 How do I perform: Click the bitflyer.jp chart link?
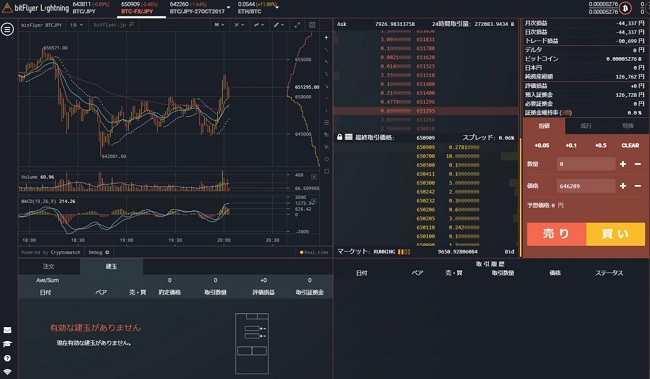click(x=113, y=25)
